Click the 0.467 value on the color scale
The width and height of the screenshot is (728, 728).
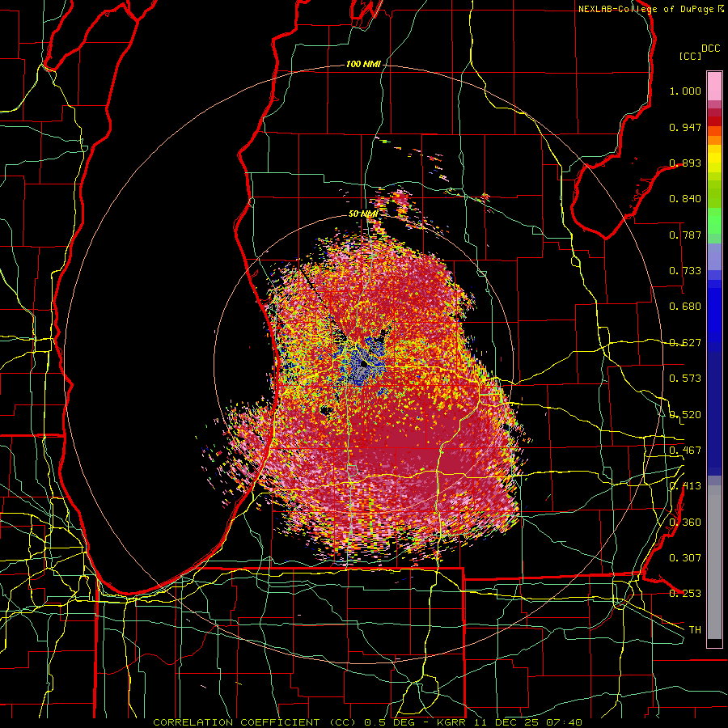point(685,451)
